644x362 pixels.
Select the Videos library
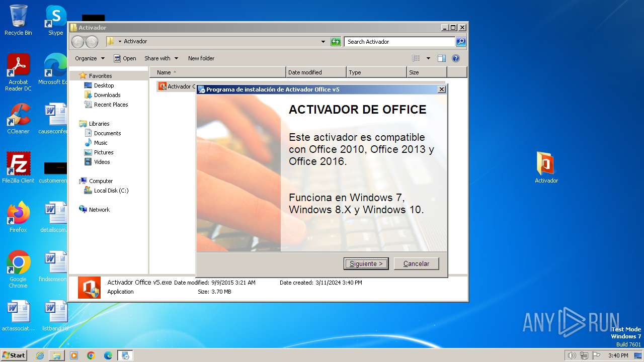coord(102,162)
